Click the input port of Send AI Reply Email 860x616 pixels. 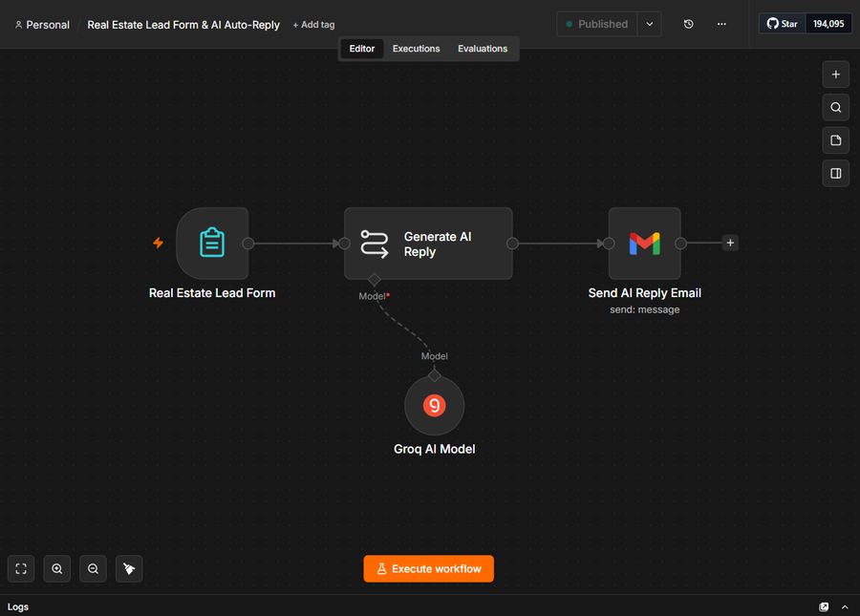pyautogui.click(x=609, y=244)
